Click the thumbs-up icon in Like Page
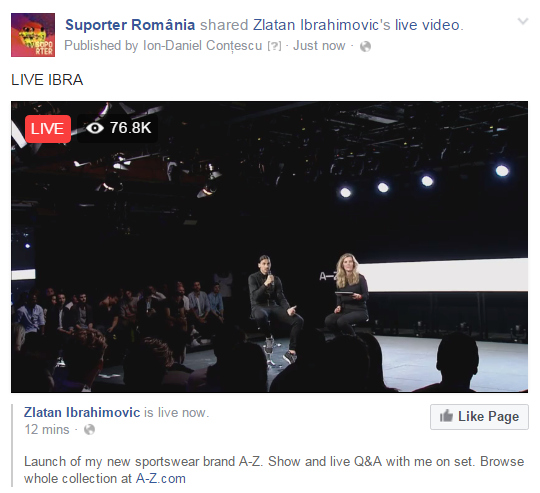 tap(446, 416)
